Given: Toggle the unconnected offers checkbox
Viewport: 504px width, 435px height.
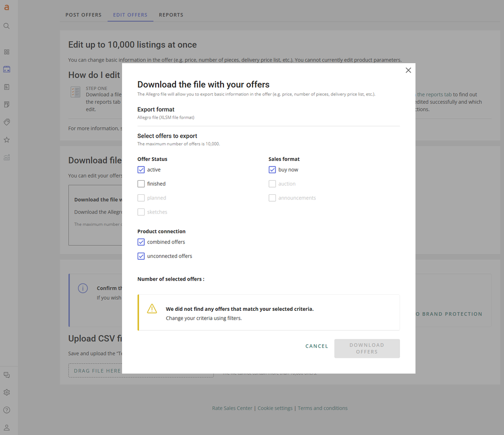Looking at the screenshot, I should 141,256.
